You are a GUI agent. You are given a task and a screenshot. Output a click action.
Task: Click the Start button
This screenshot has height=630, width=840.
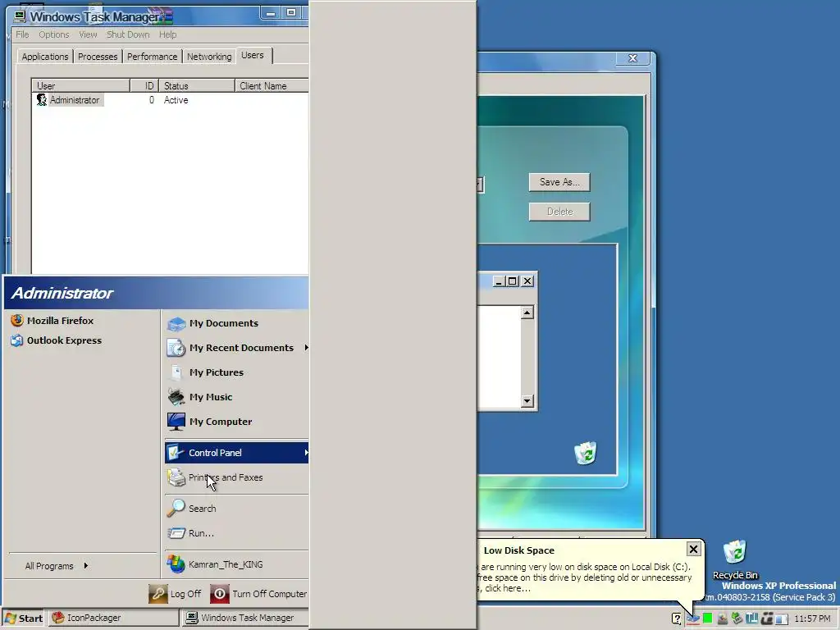pos(24,619)
